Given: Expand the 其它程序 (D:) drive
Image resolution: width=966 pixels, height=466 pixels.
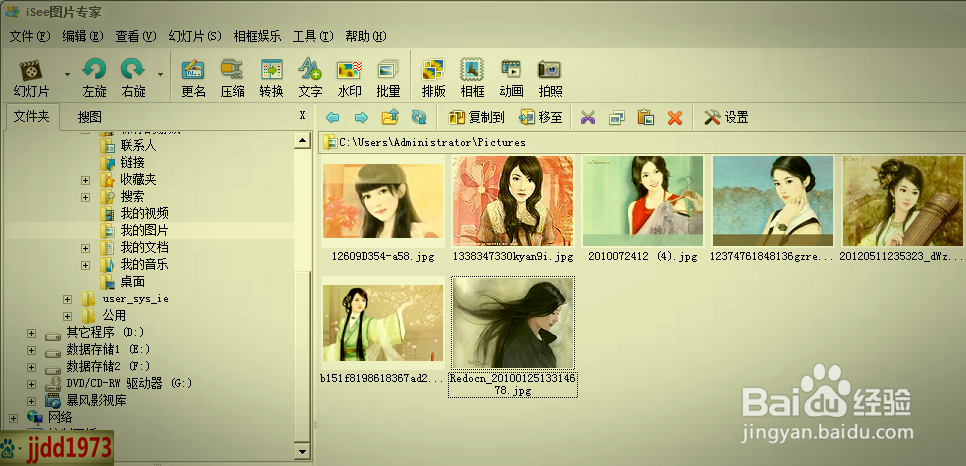Looking at the screenshot, I should tap(31, 333).
